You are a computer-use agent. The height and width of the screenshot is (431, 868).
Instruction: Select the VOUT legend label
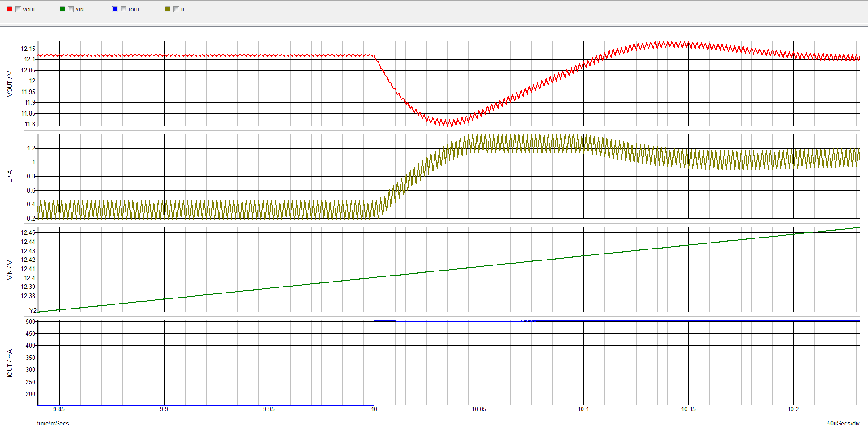tap(29, 9)
